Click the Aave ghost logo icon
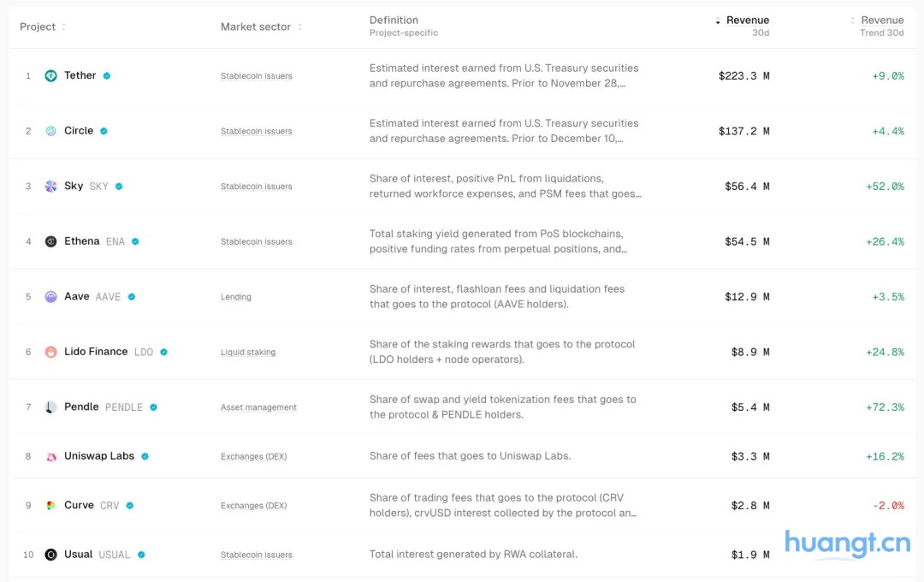This screenshot has height=582, width=924. [50, 297]
